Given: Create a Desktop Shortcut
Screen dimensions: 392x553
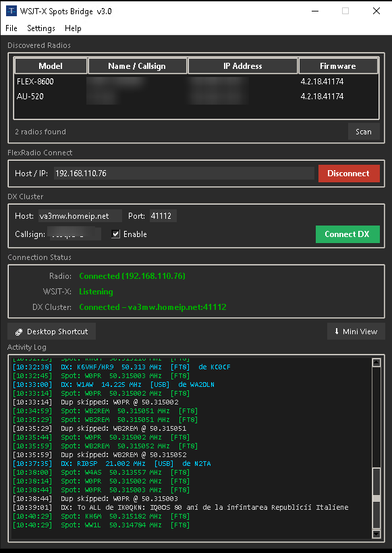Looking at the screenshot, I should coord(51,332).
